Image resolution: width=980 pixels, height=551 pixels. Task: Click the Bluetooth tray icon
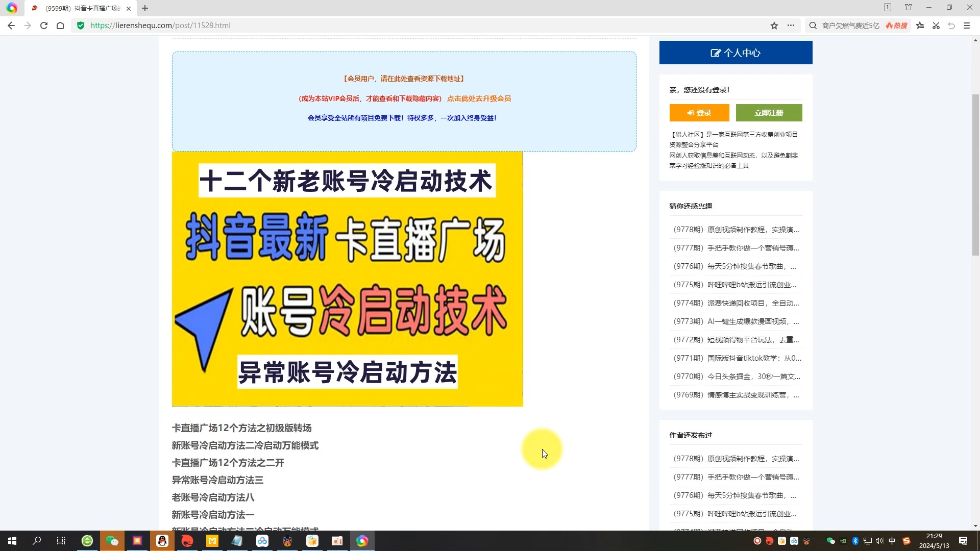[855, 541]
